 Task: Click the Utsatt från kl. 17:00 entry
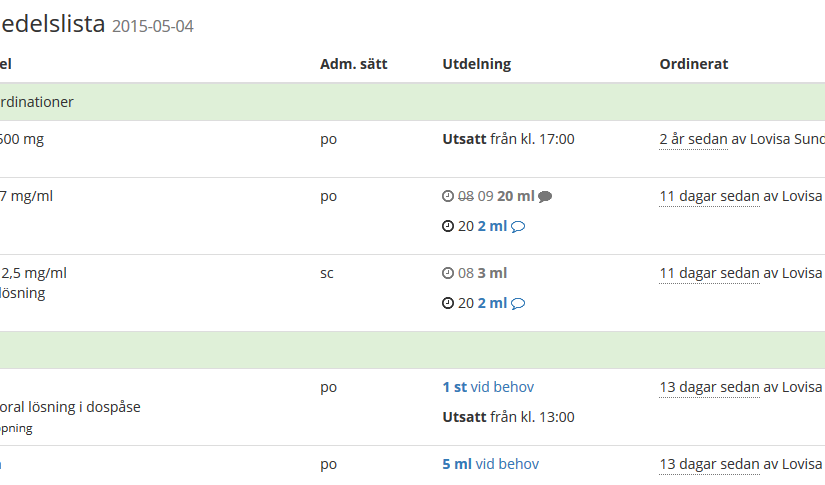508,139
